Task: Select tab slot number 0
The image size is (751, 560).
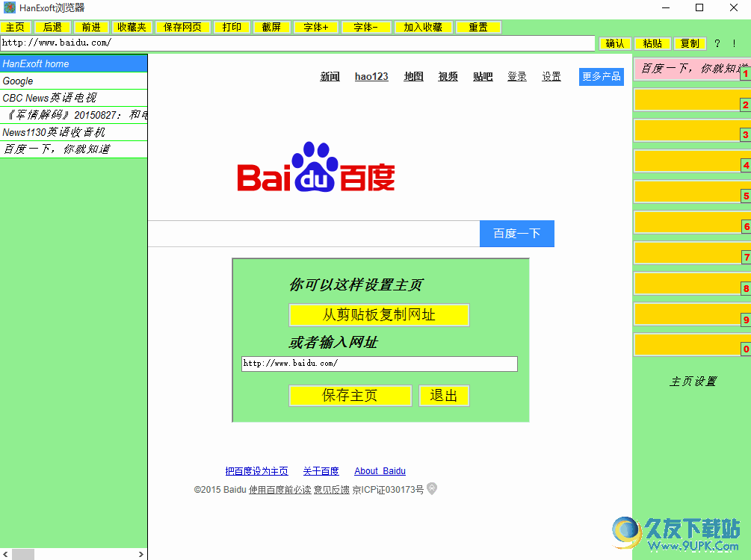Action: [692, 345]
